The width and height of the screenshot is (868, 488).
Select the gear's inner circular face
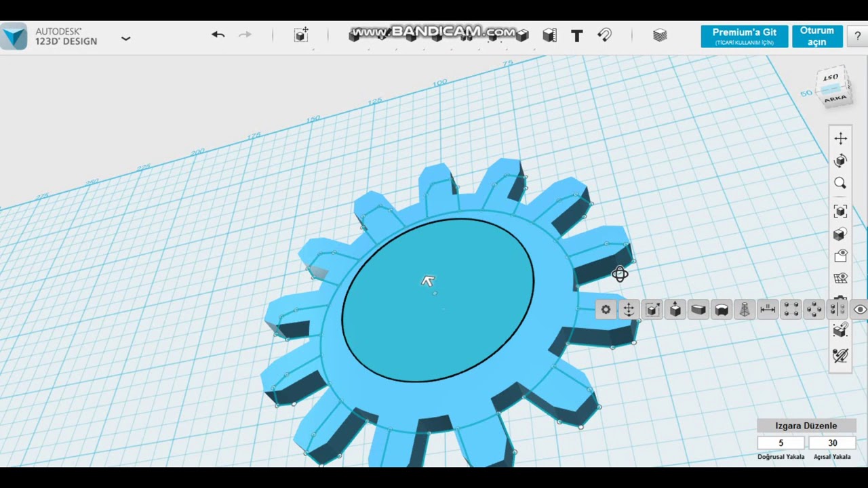[438, 300]
